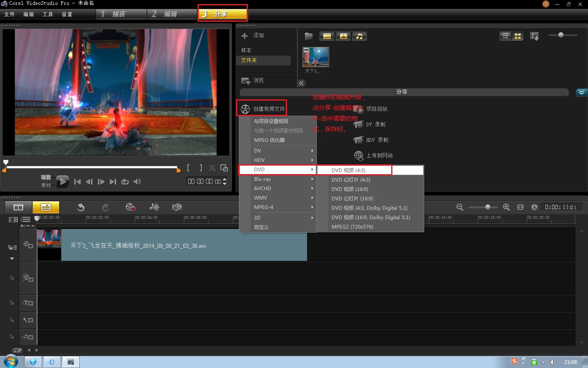Select the 文件夹 library folder
The width and height of the screenshot is (588, 368).
coord(263,61)
